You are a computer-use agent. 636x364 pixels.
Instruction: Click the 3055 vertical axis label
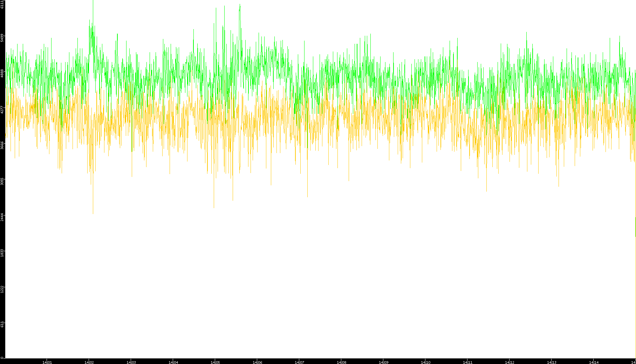coord(2,181)
